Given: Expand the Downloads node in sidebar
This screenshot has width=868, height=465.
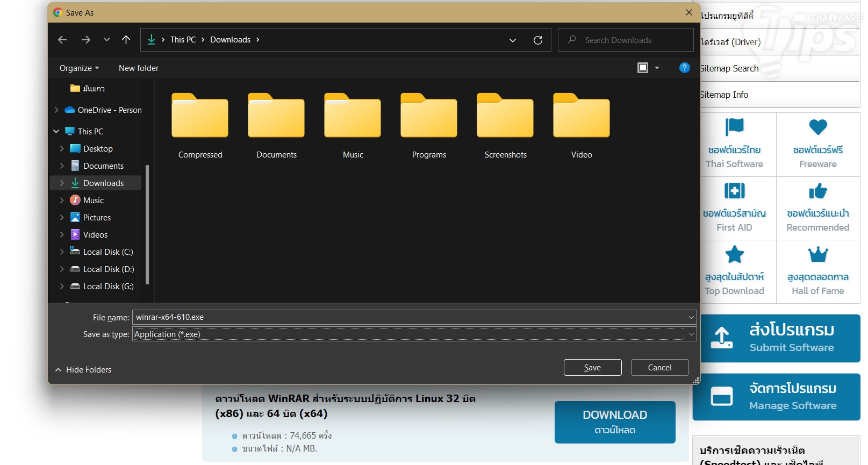Looking at the screenshot, I should [62, 183].
